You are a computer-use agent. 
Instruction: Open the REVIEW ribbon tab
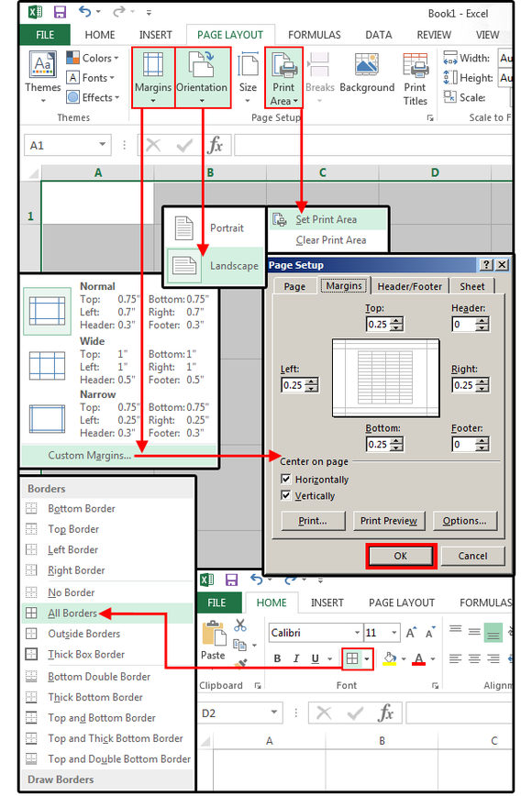(434, 35)
